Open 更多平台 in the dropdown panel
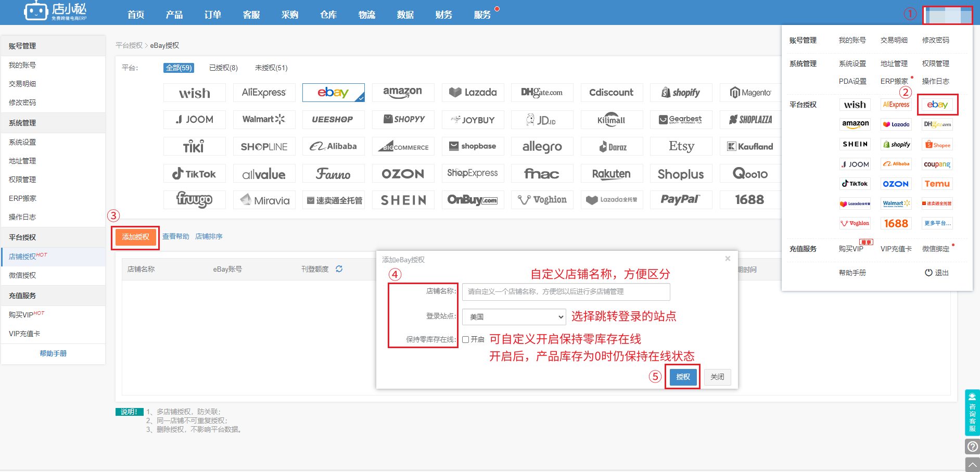Screen dimensions: 980x472 (937, 223)
